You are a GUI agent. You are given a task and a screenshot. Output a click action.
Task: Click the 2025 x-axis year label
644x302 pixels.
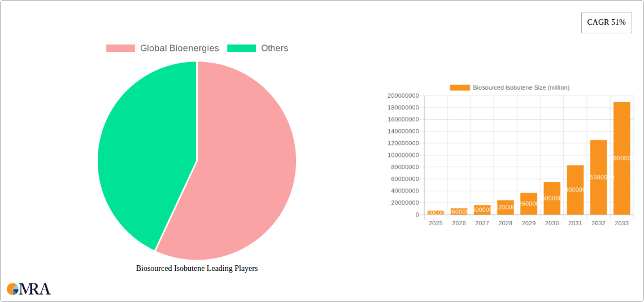436,224
